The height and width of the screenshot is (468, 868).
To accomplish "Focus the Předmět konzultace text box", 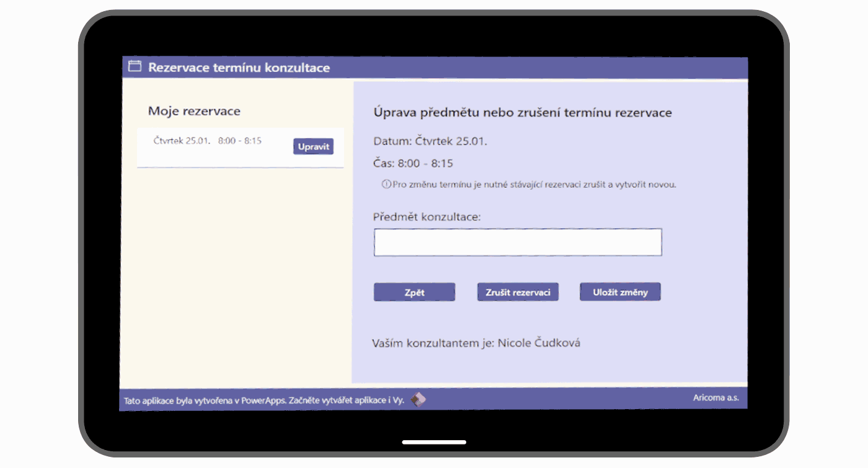I will pos(518,242).
